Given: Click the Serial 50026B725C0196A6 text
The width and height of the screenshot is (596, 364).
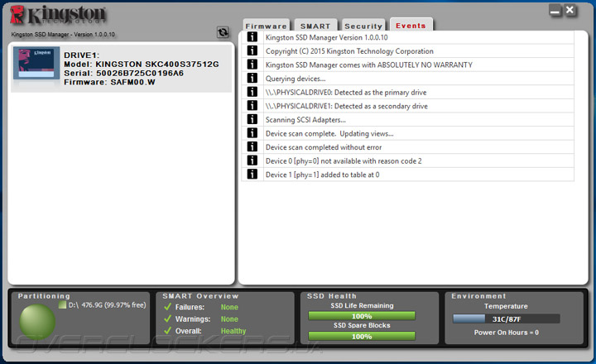Looking at the screenshot, I should coord(123,73).
